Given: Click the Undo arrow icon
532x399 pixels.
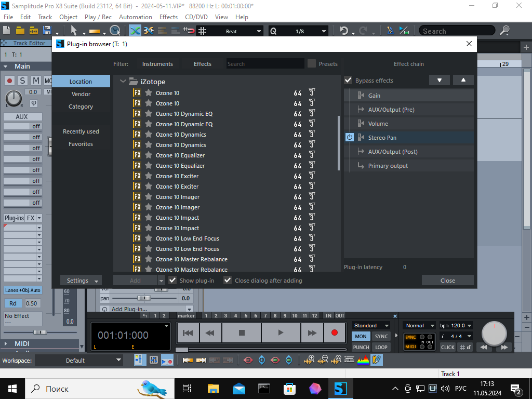Looking at the screenshot, I should click(344, 31).
